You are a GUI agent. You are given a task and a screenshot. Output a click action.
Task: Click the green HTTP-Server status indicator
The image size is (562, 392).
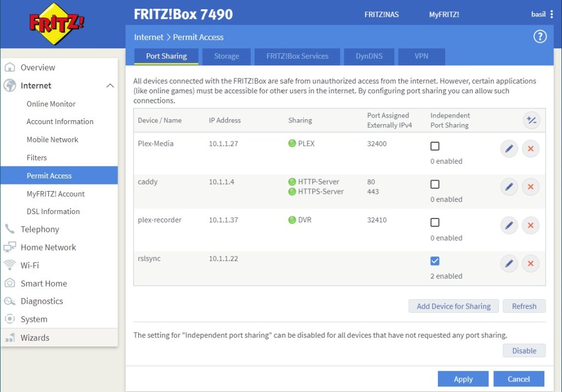pos(292,182)
